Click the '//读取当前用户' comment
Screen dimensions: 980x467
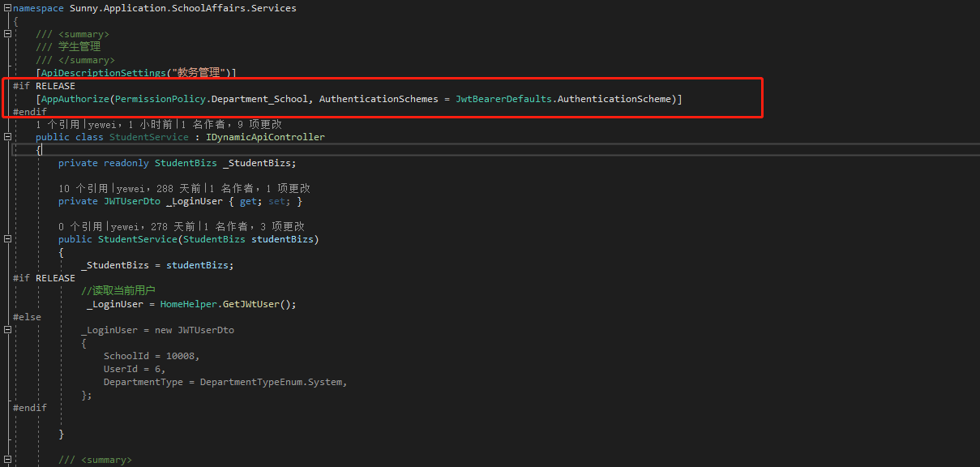click(x=118, y=290)
